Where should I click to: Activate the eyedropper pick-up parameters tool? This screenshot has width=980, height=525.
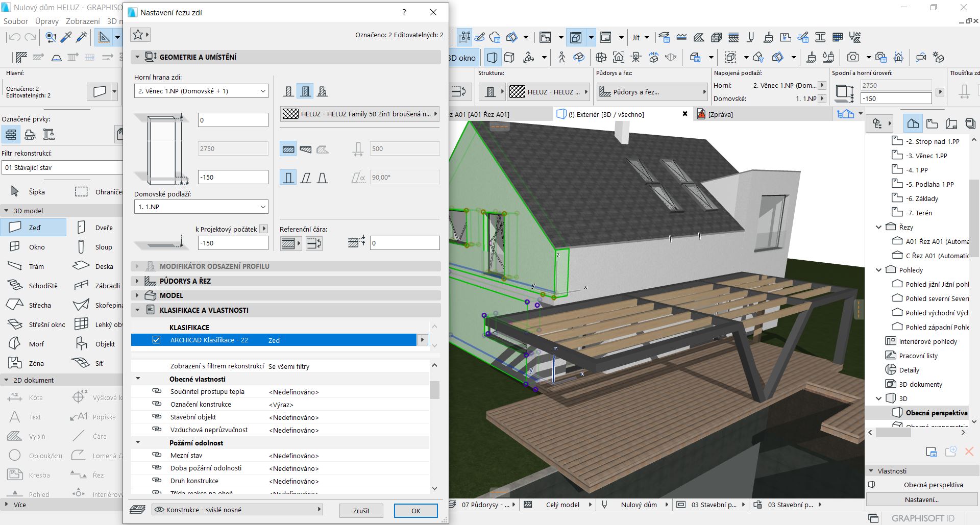point(66,37)
